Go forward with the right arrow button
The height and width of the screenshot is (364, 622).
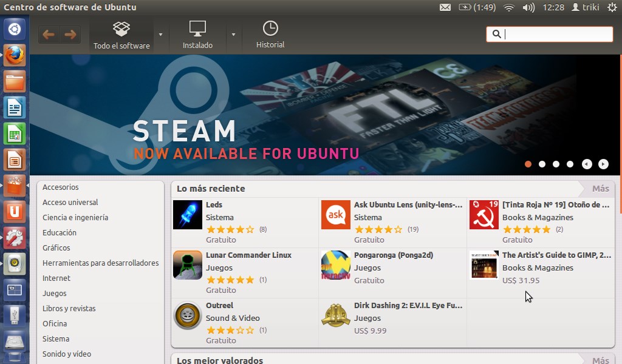70,35
